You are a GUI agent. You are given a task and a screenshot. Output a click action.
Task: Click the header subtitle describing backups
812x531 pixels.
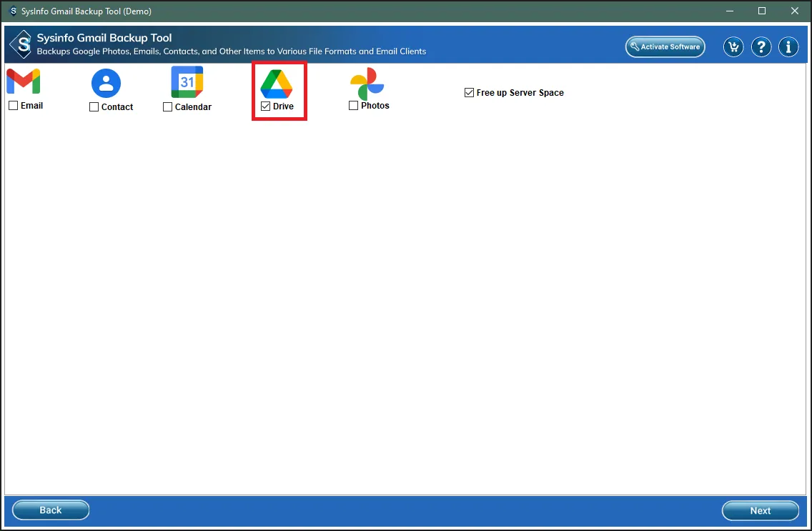tap(232, 51)
